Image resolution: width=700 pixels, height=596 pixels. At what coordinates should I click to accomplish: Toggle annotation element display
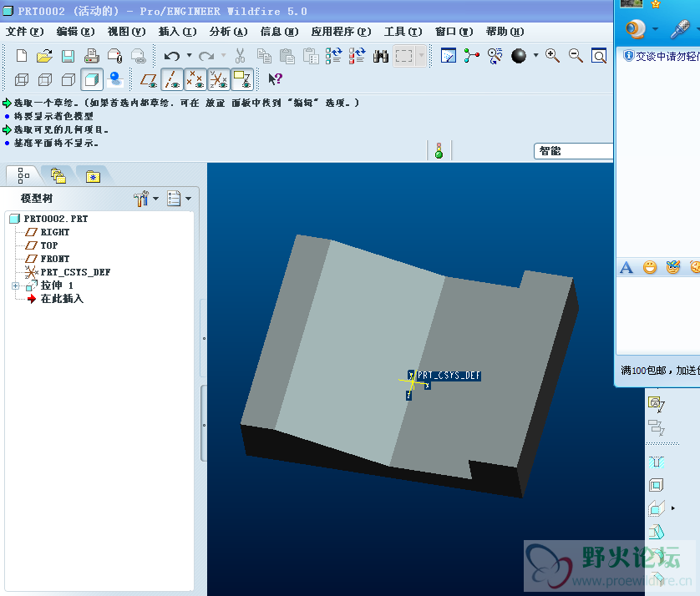tap(242, 79)
